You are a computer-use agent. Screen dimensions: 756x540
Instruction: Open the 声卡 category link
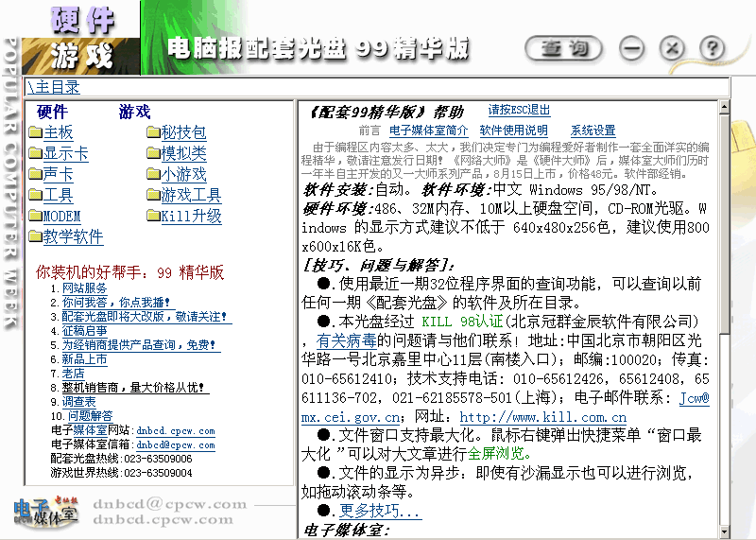[x=58, y=174]
